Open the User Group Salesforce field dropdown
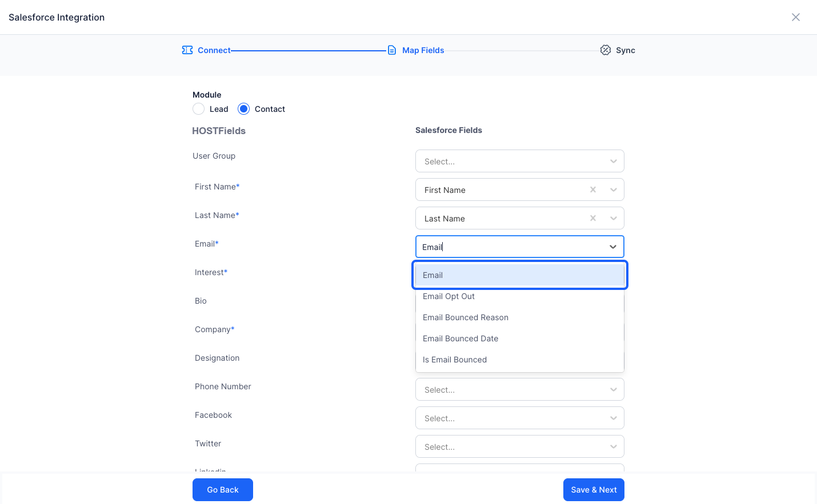This screenshot has width=817, height=504. point(520,161)
